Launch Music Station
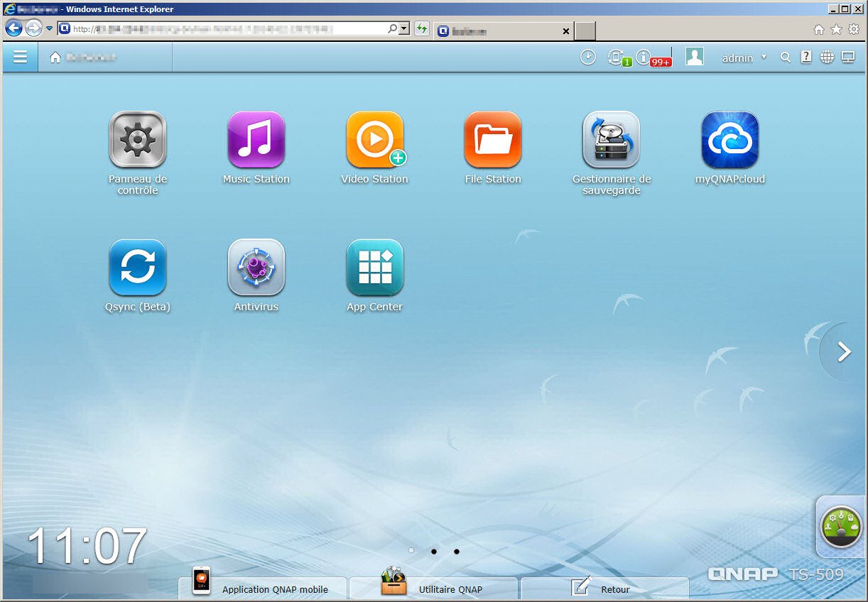 [x=256, y=139]
